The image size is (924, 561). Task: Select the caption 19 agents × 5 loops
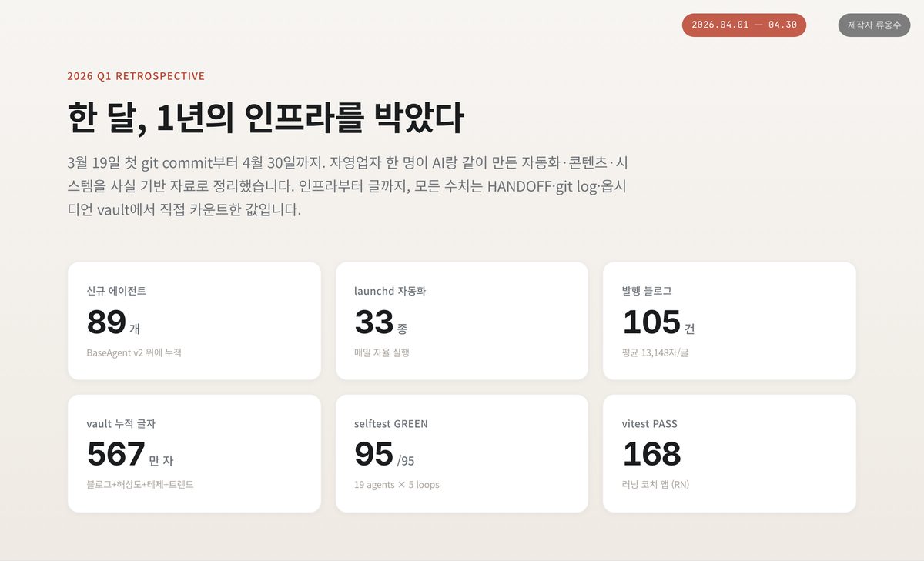[397, 485]
